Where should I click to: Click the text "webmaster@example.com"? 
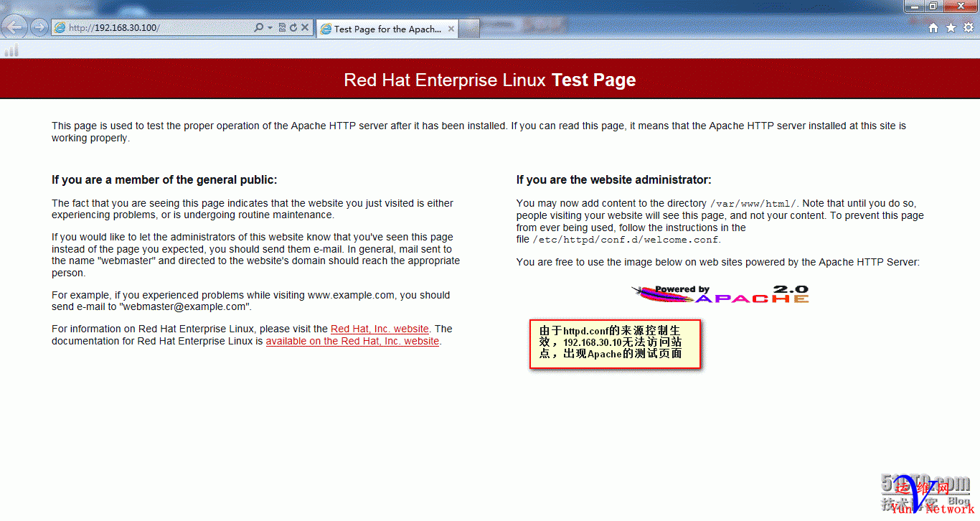[x=183, y=306]
